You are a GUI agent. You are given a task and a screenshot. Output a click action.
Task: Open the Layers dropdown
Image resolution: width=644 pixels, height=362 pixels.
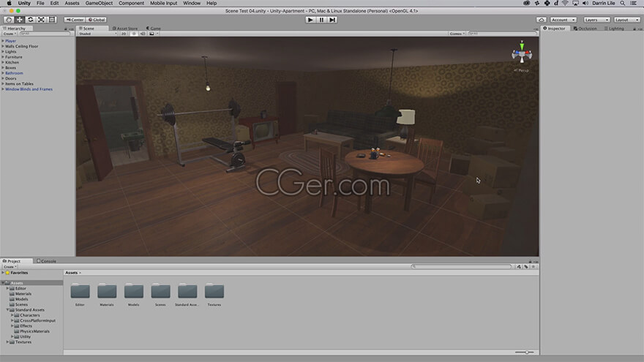tap(596, 20)
